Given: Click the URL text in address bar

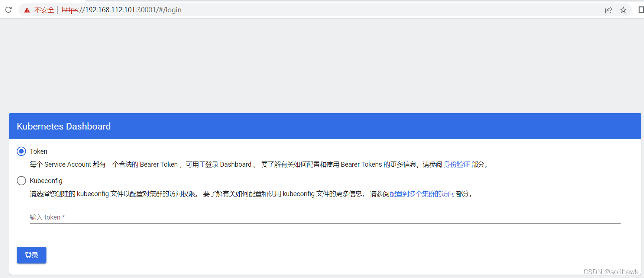Looking at the screenshot, I should pos(122,10).
